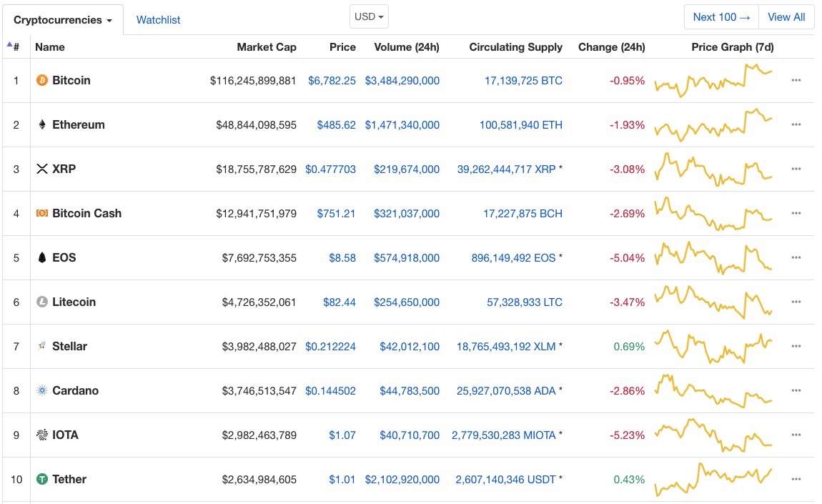
Task: Open the more options menu for Tether
Action: point(796,479)
